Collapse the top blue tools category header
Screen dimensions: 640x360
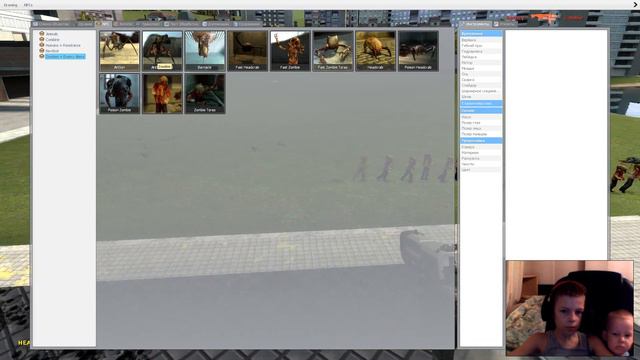[x=481, y=33]
